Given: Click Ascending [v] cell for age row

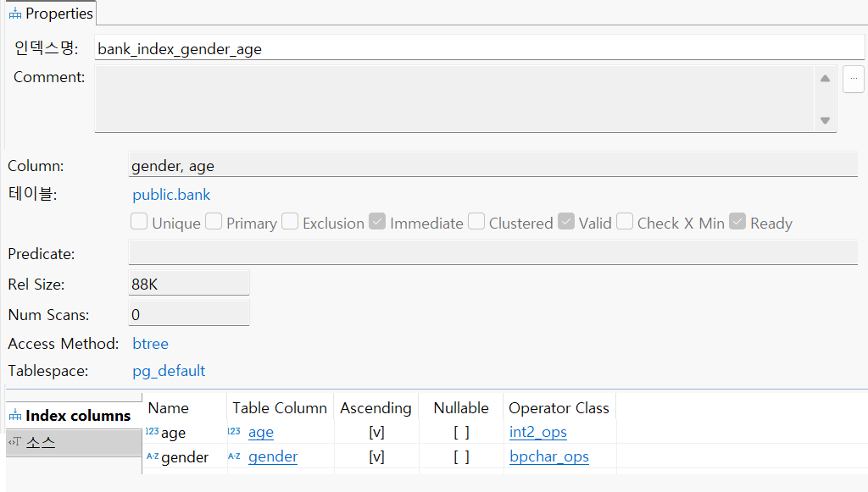Looking at the screenshot, I should click(x=376, y=432).
